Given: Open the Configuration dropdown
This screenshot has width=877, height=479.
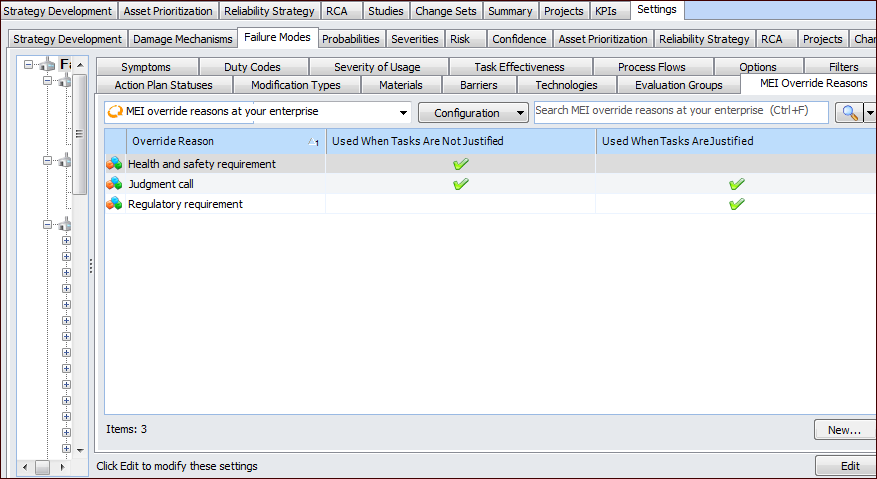Looking at the screenshot, I should [x=473, y=112].
